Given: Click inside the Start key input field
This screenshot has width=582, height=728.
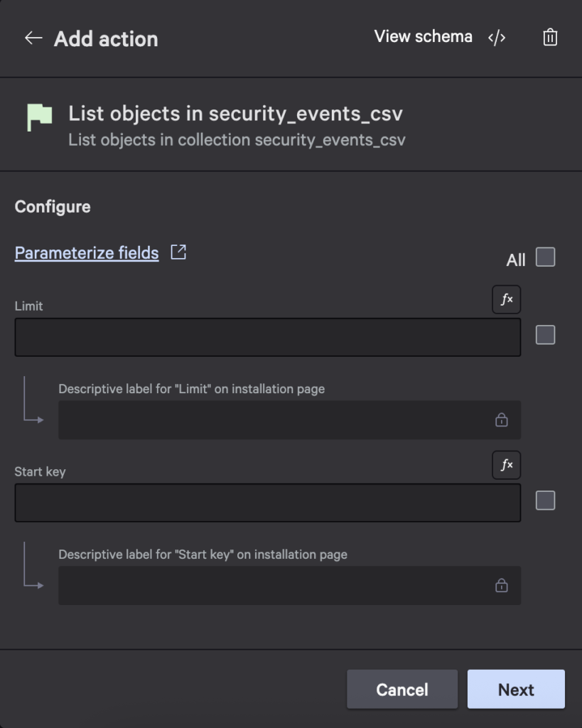Looking at the screenshot, I should [x=268, y=502].
